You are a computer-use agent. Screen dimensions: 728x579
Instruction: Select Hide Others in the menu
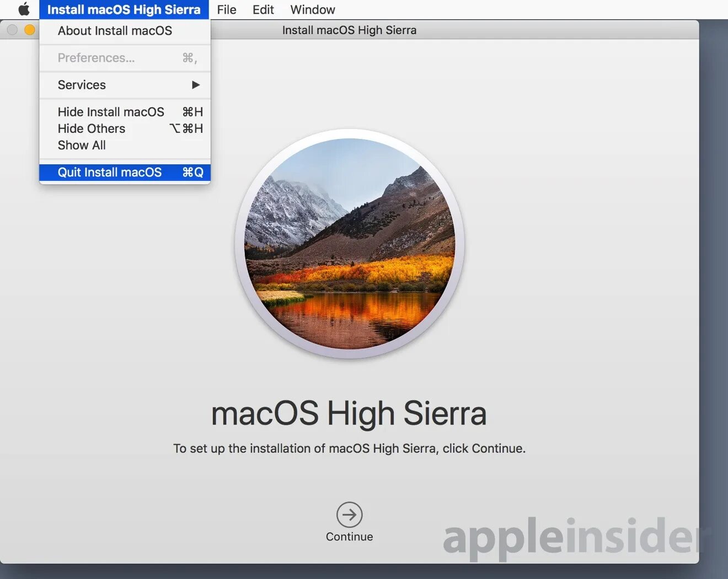click(x=125, y=128)
